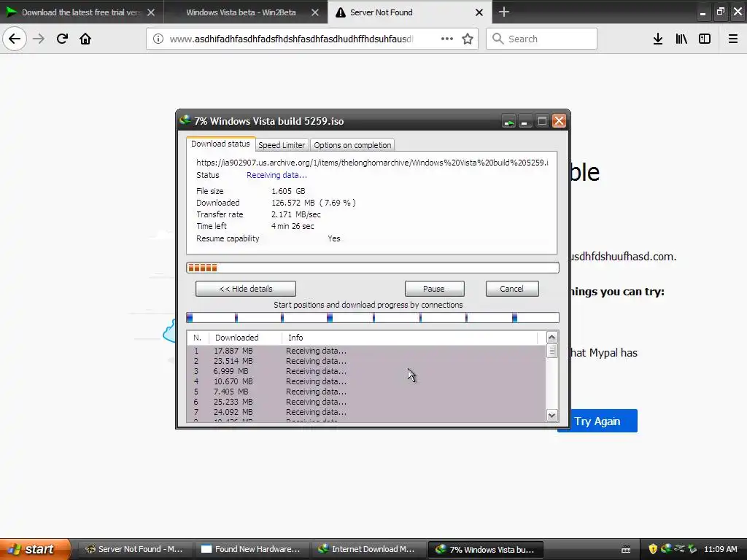Cancel the download
747x560 pixels.
[511, 289]
